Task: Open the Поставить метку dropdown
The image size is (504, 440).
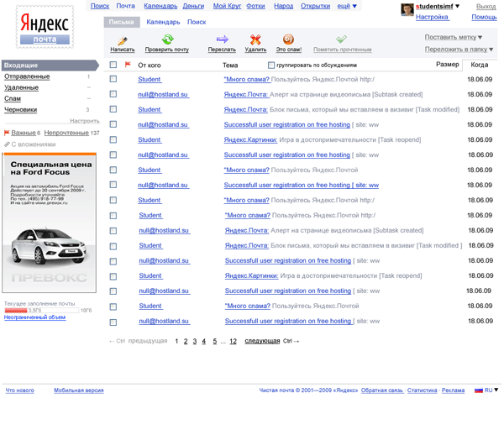Action: coord(453,37)
